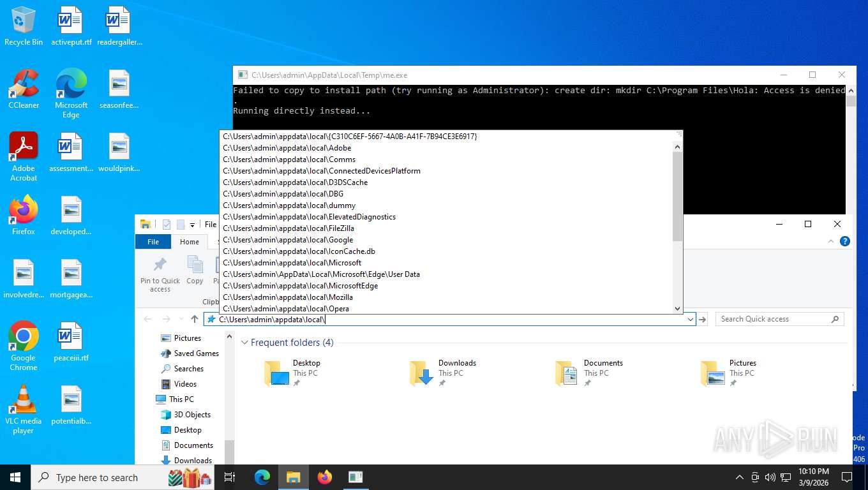Open the assessment document icon
Viewport: 868px width, 490px height.
(x=71, y=152)
